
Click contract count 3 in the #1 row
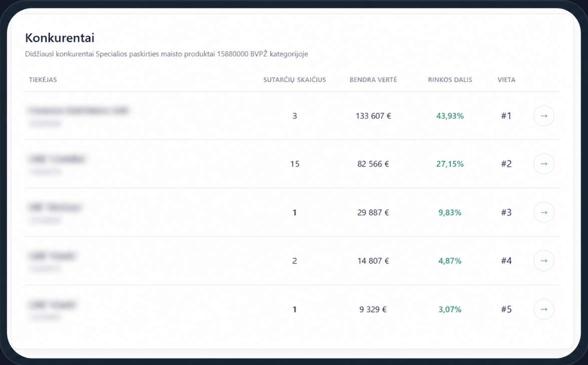(x=295, y=116)
